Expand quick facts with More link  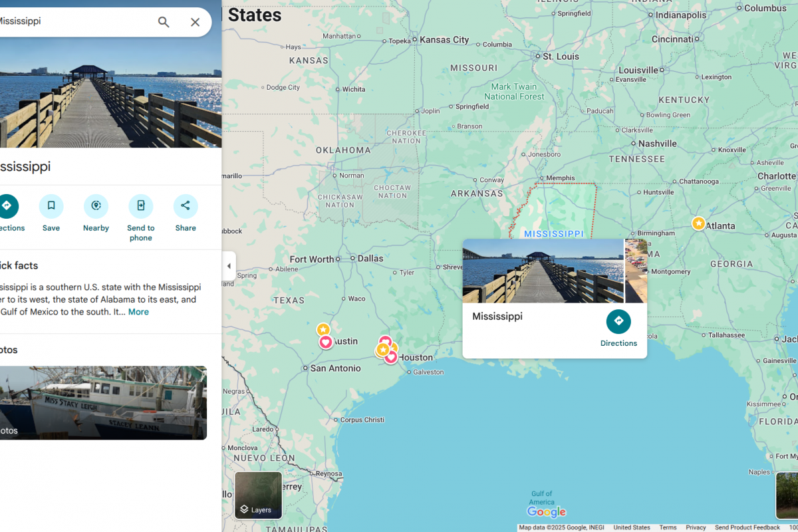[138, 312]
